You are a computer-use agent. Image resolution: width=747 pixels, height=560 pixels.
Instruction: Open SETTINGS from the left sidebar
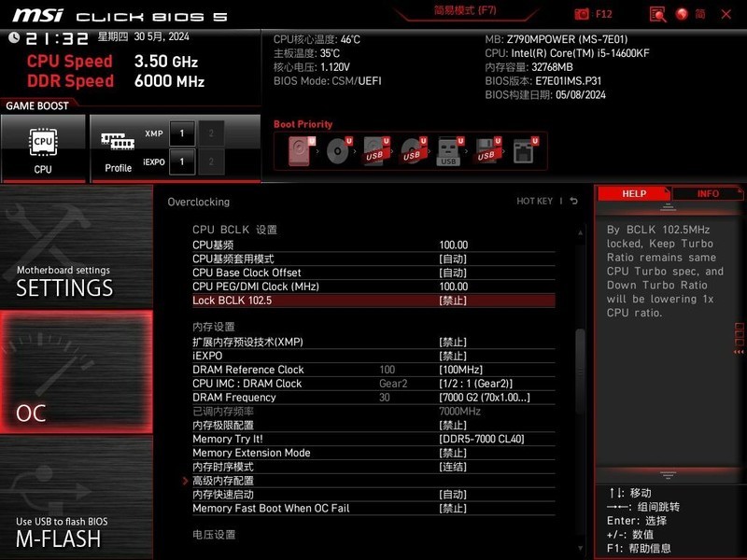(x=67, y=288)
